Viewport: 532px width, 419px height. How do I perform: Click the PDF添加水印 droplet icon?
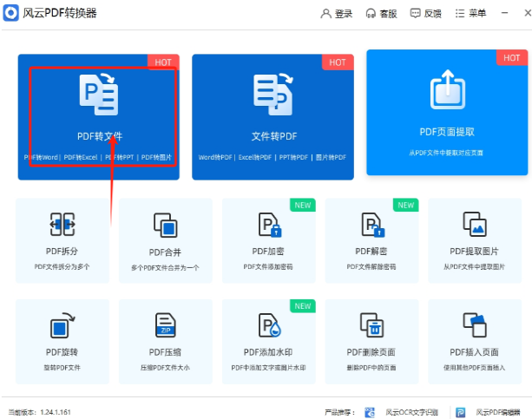[x=270, y=325]
